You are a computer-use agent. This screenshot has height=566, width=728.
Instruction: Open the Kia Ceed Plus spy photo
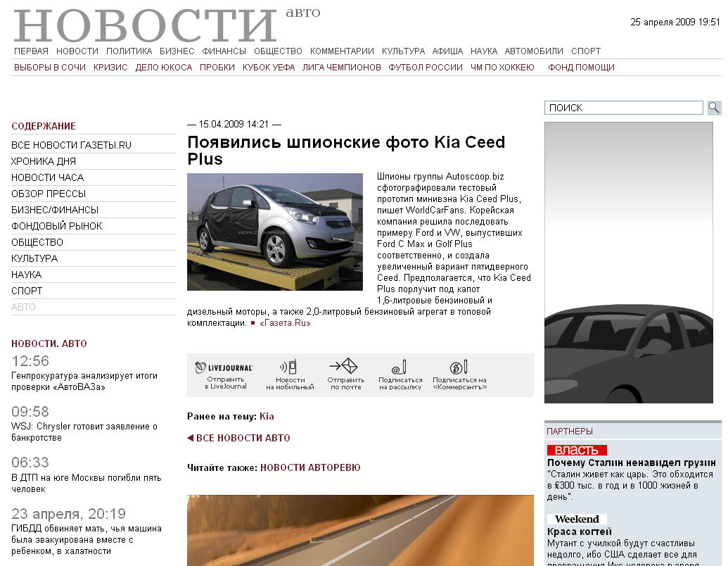pyautogui.click(x=275, y=232)
